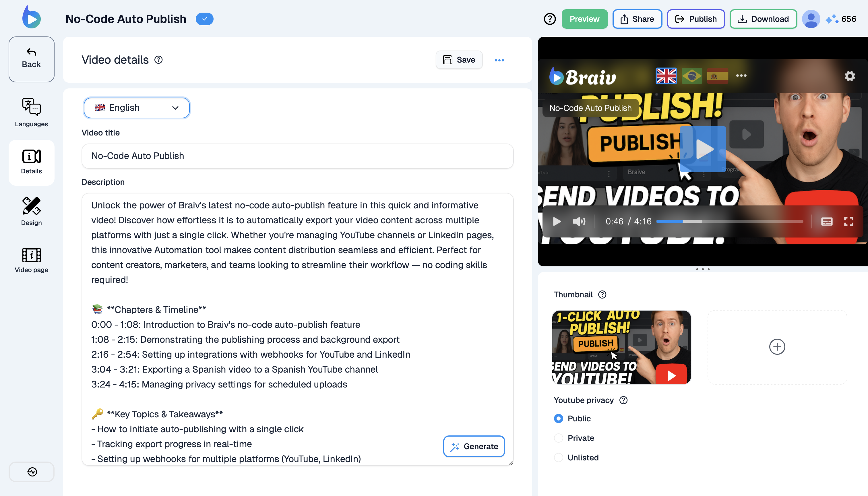868x496 pixels.
Task: Mute the video player volume icon
Action: pos(579,221)
